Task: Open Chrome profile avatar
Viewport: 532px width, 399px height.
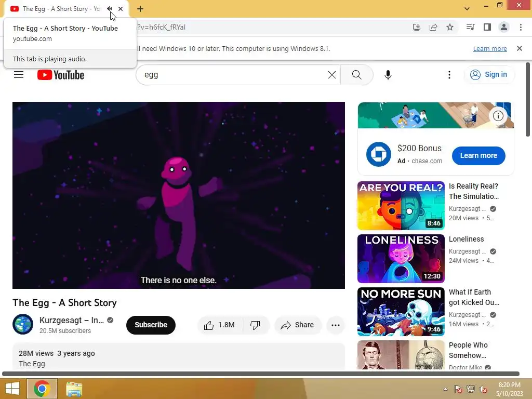Action: point(504,27)
